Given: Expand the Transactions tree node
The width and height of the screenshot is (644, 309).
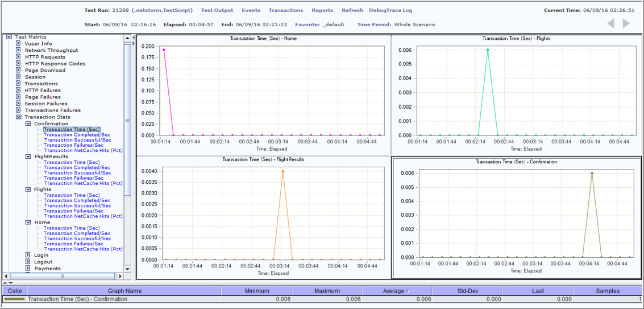Looking at the screenshot, I should tap(18, 84).
